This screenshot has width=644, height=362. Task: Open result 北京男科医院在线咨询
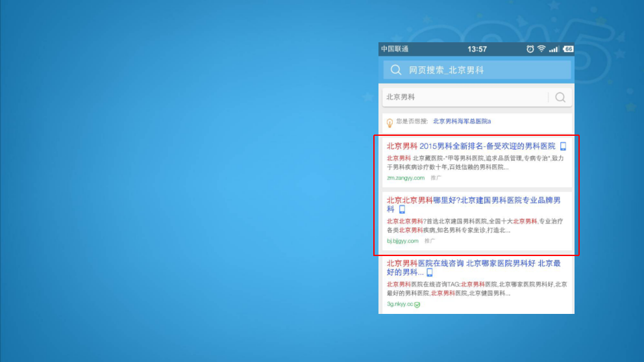pos(473,267)
